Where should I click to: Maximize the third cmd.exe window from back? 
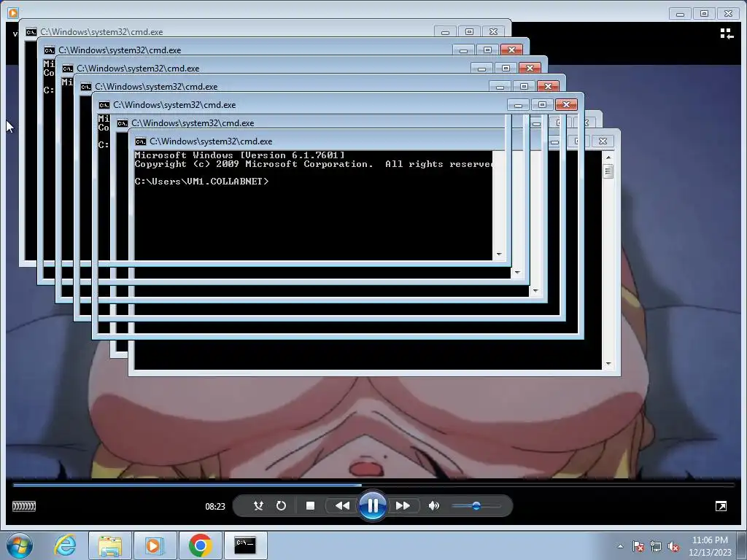pyautogui.click(x=506, y=68)
